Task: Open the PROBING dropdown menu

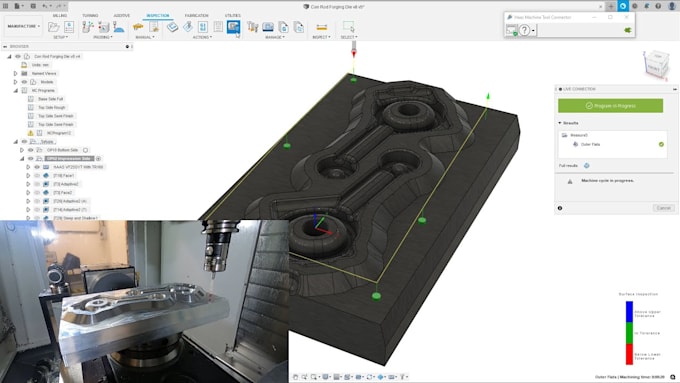Action: tap(103, 37)
